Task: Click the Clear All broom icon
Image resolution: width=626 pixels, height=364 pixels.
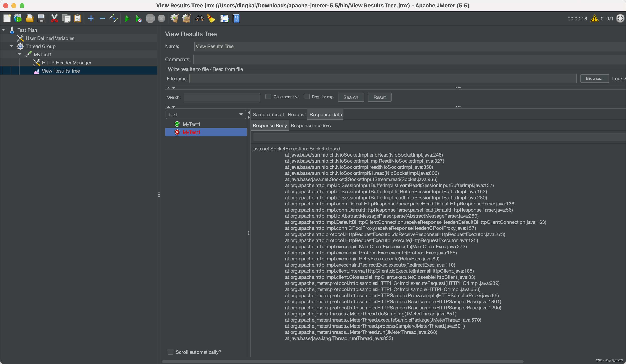Action: tap(186, 18)
